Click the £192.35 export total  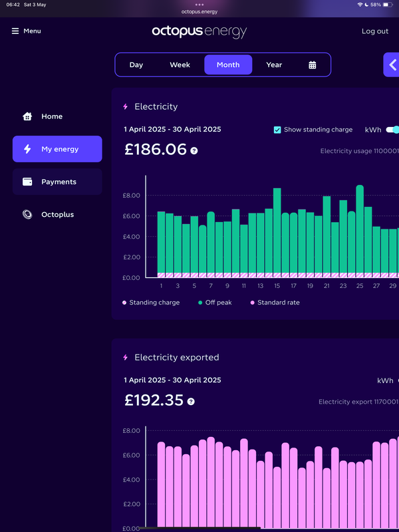pos(154,400)
